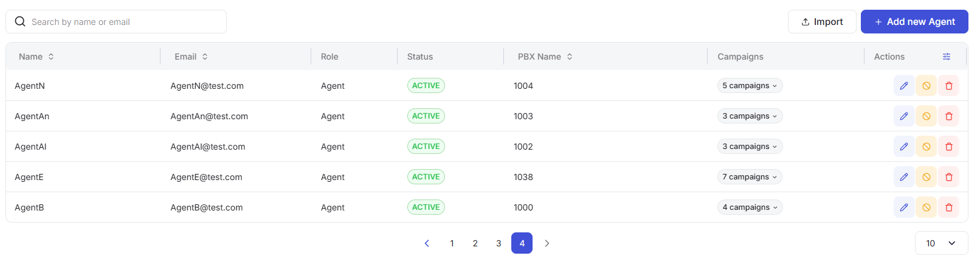
Task: Click Add new Agent button
Action: (914, 22)
